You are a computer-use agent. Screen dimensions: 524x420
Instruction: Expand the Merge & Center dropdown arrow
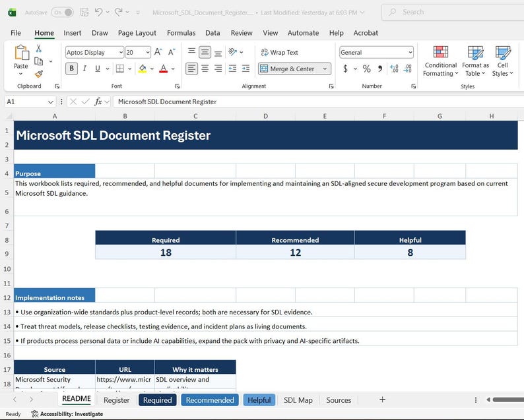point(325,69)
